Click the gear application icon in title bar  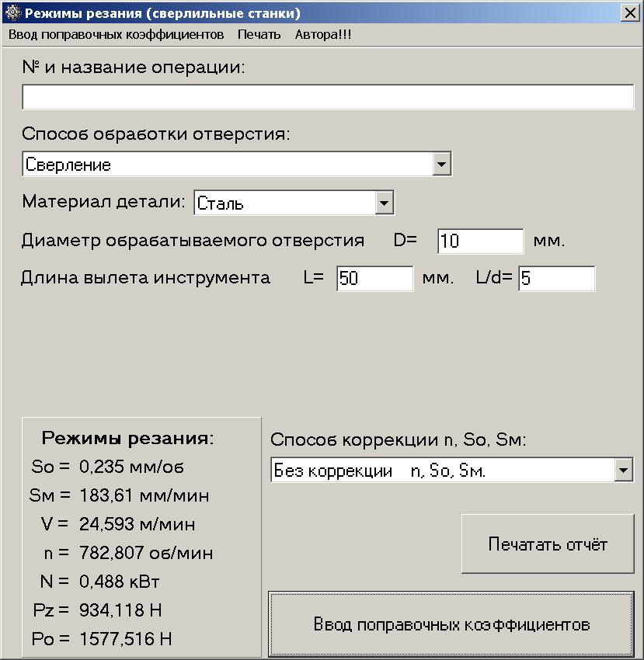[x=12, y=13]
